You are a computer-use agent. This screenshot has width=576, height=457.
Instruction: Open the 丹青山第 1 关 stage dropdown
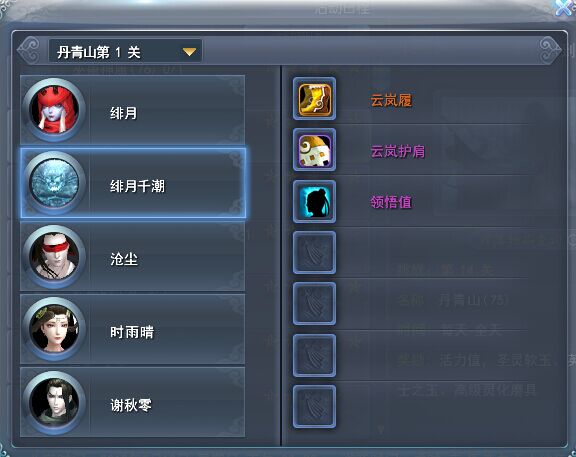click(125, 51)
